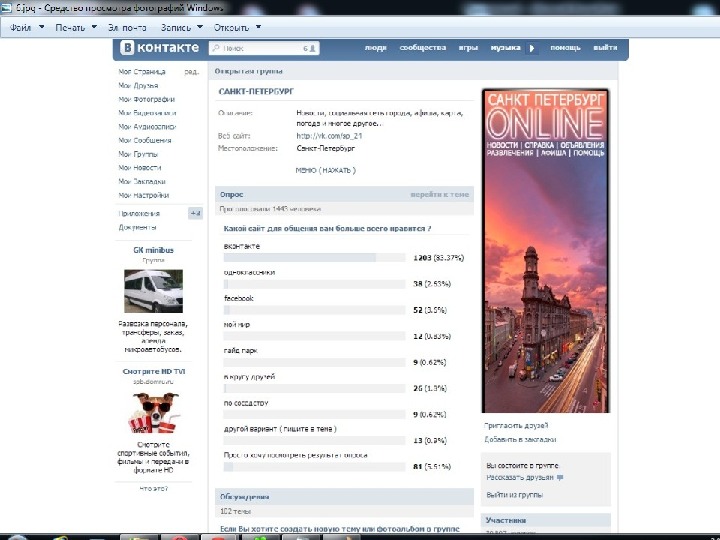Open Мои Аудиозаписи in sidebar
Image resolution: width=720 pixels, height=540 pixels.
tap(147, 127)
